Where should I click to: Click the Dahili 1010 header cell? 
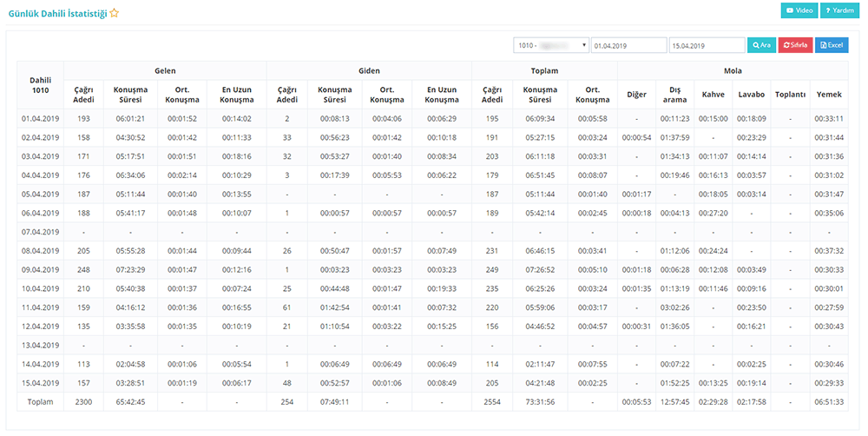click(x=40, y=84)
